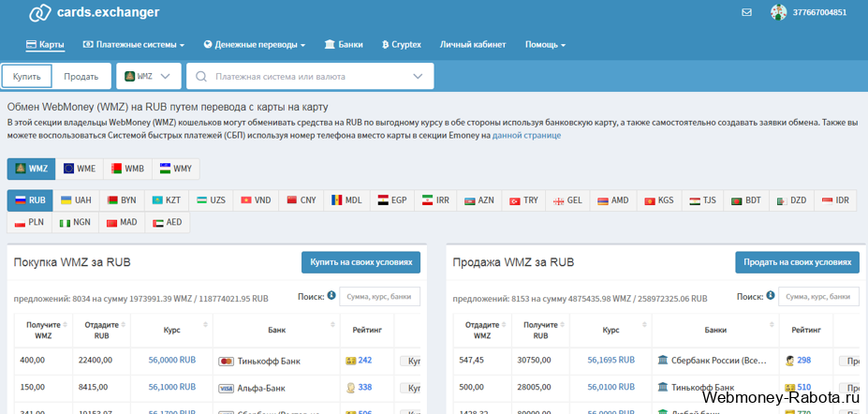
Task: Open seller rating 242
Action: click(365, 361)
